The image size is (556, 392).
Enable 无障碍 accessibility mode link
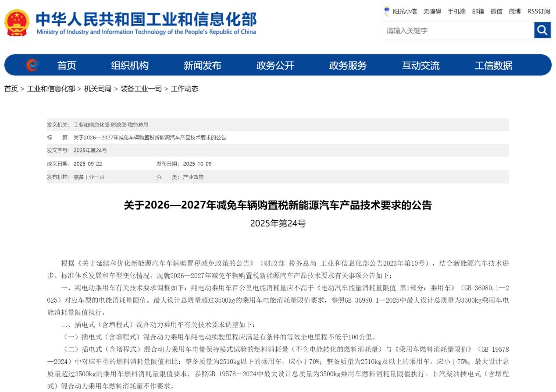click(x=432, y=11)
